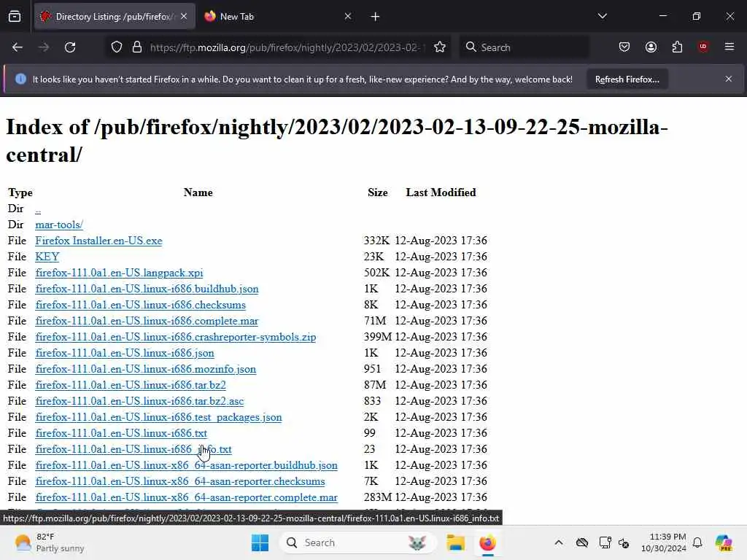Open linux-i686.tar.bz2.asc link
747x560 pixels.
pos(139,401)
